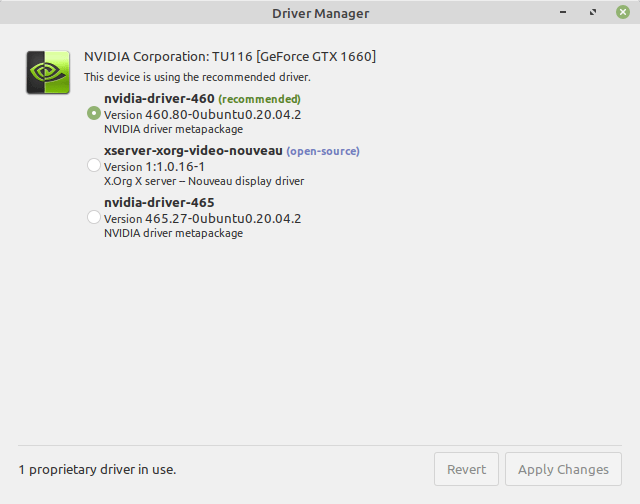Select the nvidia-driver-460 radio button
This screenshot has height=504, width=640.
[94, 113]
